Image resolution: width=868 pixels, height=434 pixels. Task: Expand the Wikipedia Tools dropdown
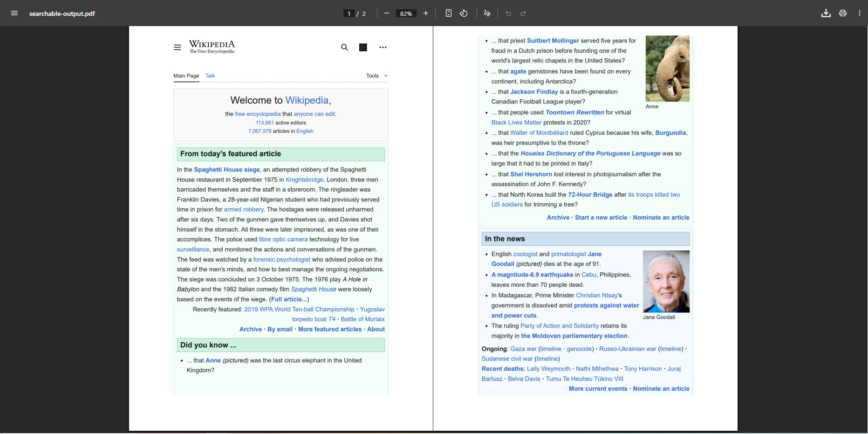pos(377,76)
